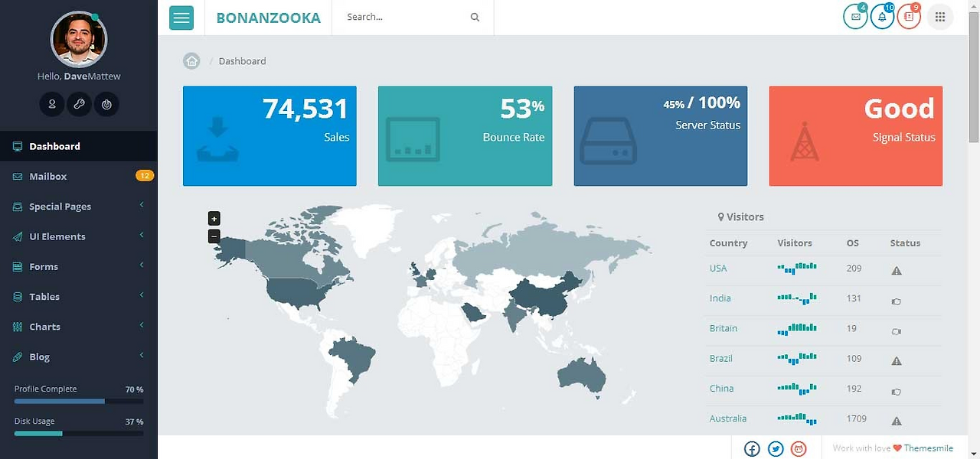Click the tower icon on Signal Status card
980x459 pixels.
tap(804, 142)
